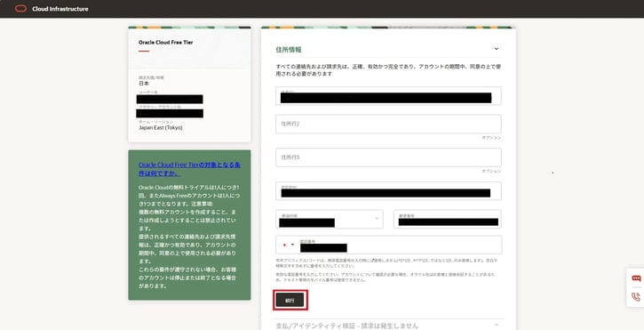
Task: Click the first address line input field
Action: [388, 96]
